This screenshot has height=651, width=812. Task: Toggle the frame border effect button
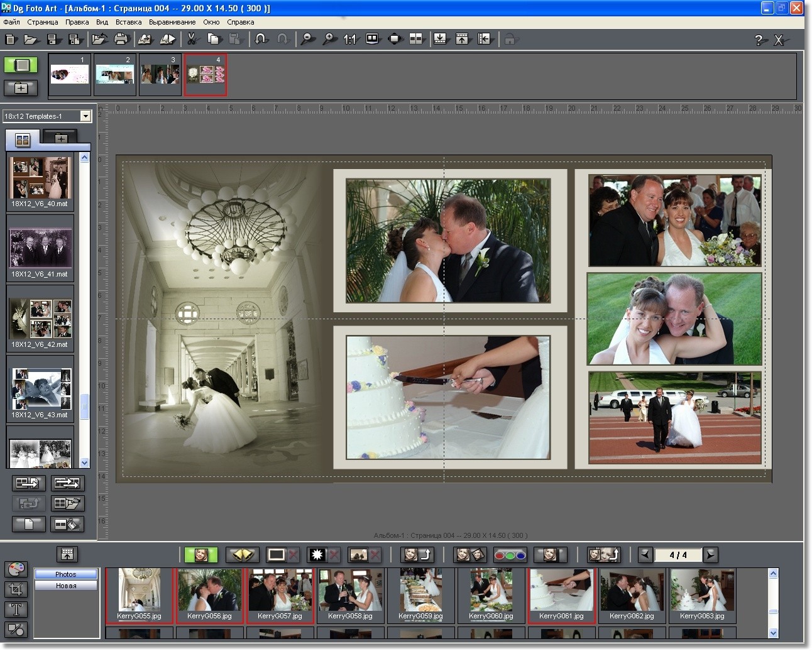tap(276, 555)
